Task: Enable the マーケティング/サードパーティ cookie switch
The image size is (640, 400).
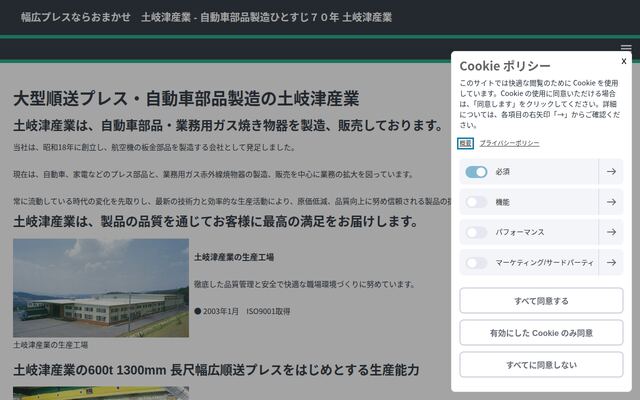Action: 476,262
